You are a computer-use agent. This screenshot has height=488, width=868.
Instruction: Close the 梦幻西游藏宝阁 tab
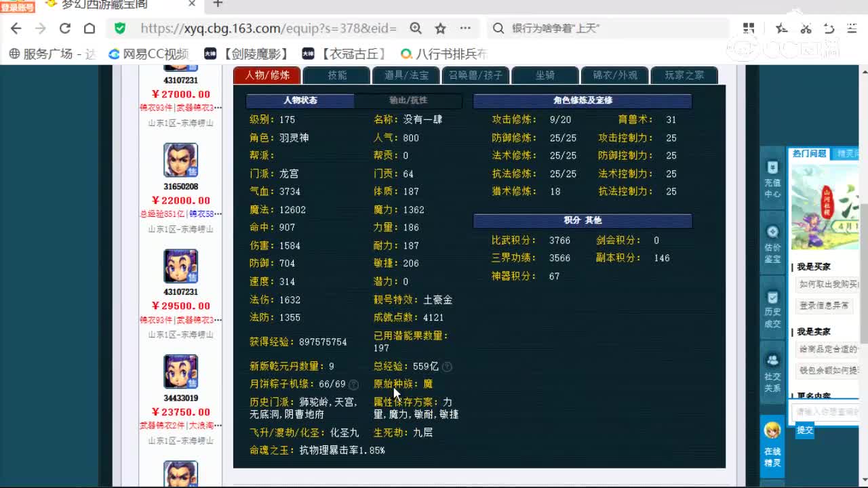[192, 4]
